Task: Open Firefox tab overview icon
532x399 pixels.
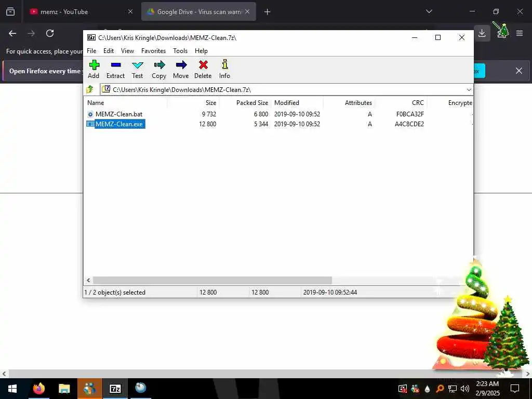Action: [10, 11]
